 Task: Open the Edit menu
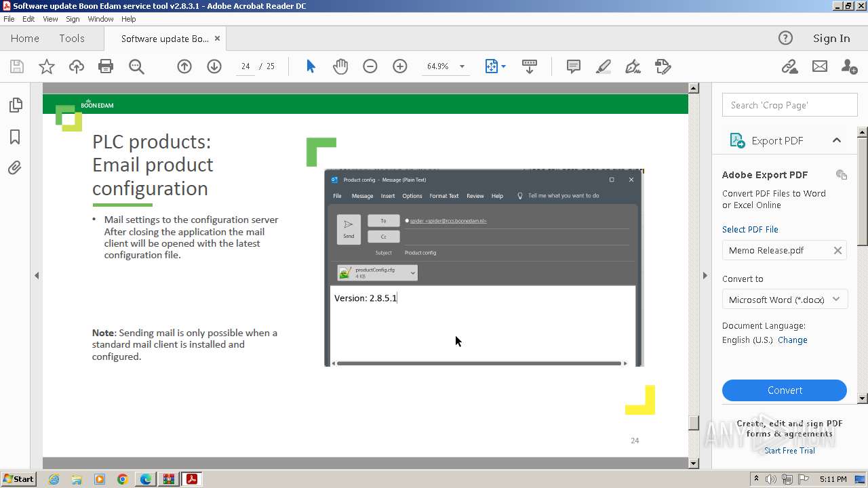tap(28, 19)
